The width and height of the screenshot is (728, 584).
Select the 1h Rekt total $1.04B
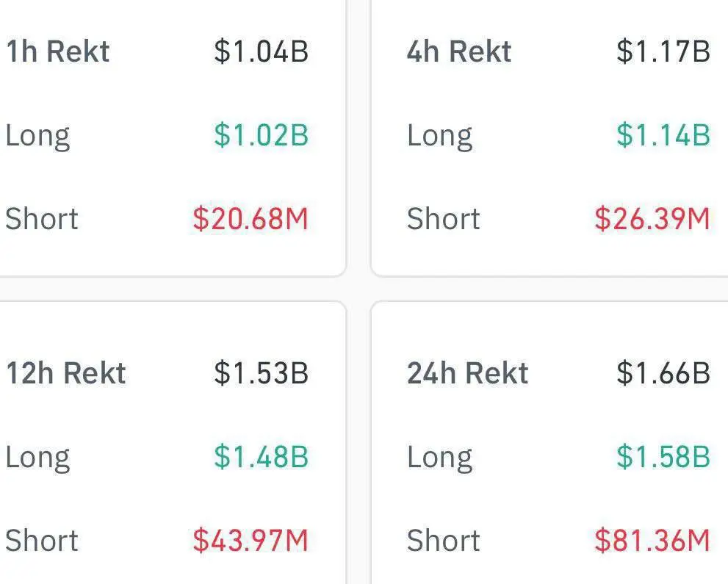click(x=262, y=51)
